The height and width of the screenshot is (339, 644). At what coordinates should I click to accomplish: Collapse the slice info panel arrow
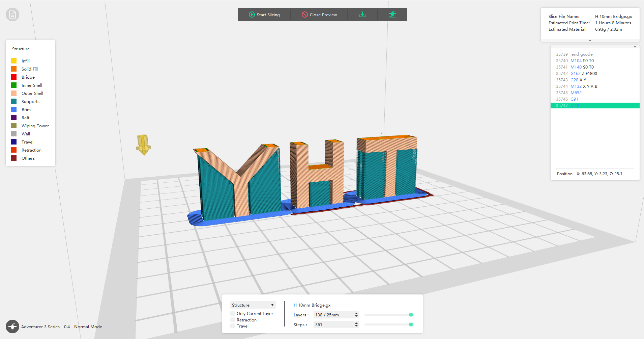[590, 41]
